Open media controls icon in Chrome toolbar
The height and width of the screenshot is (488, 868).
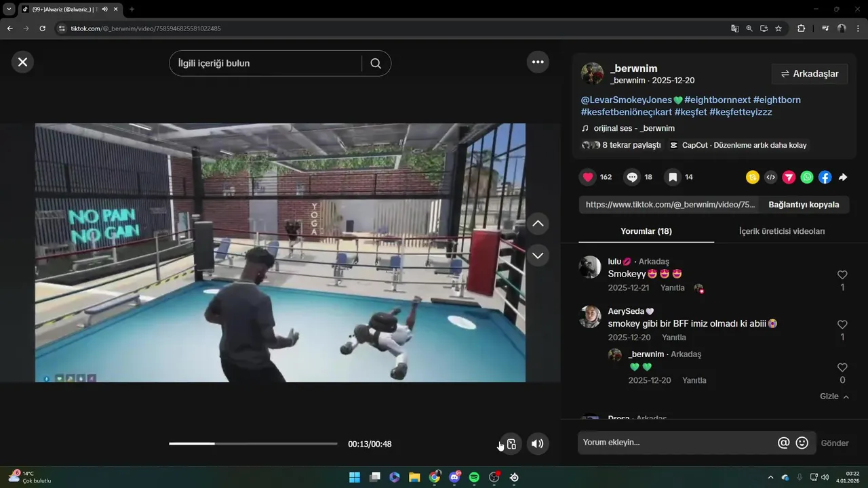[825, 28]
